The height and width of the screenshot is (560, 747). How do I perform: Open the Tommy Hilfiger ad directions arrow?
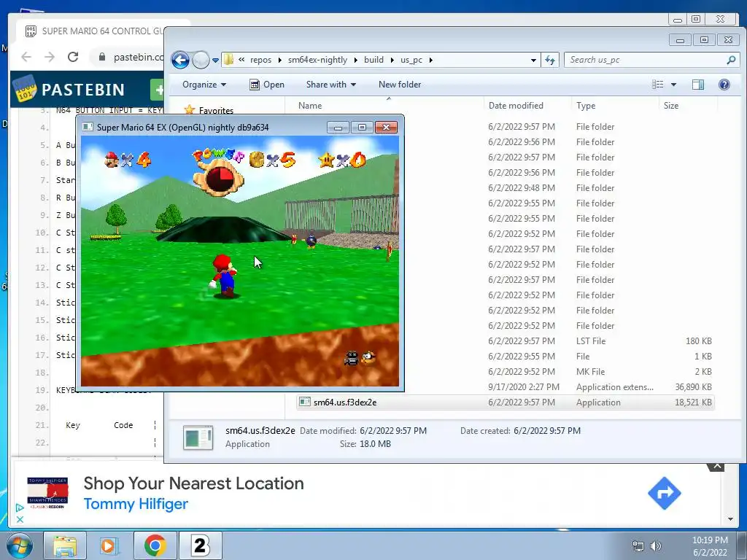664,494
